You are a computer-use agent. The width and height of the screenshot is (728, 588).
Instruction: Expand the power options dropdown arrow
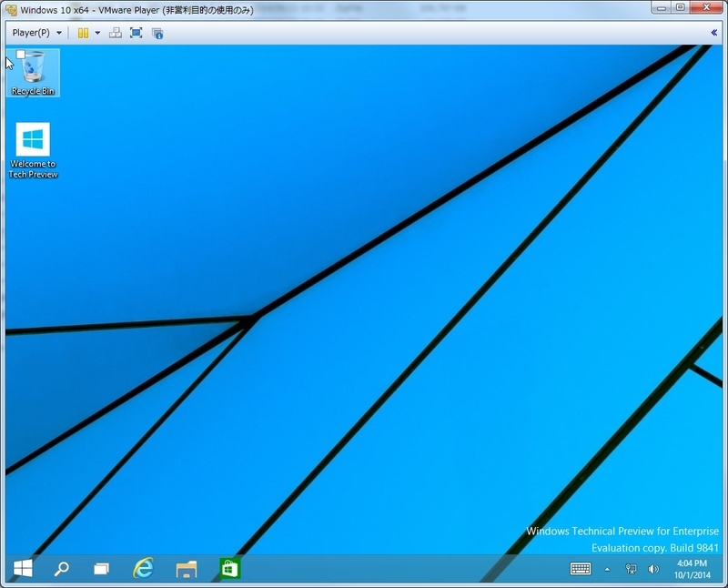(x=97, y=33)
